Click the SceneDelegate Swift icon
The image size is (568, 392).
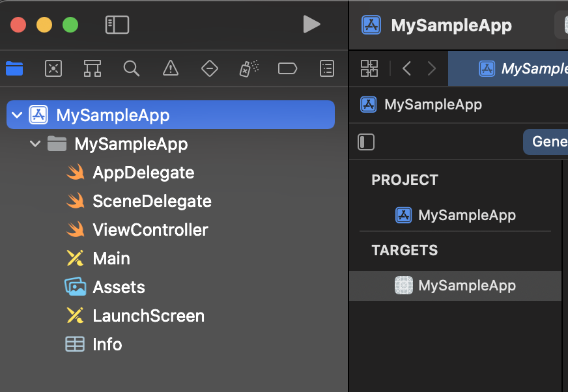(76, 201)
